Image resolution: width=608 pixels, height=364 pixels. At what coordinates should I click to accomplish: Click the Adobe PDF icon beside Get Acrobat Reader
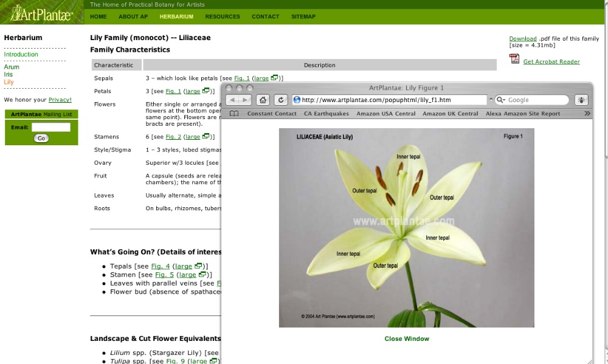coord(514,60)
